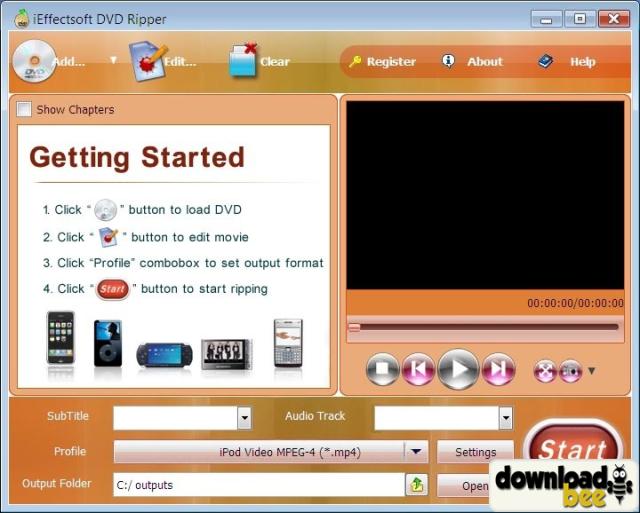The width and height of the screenshot is (640, 513).
Task: Click the big red Start button
Action: 573,443
